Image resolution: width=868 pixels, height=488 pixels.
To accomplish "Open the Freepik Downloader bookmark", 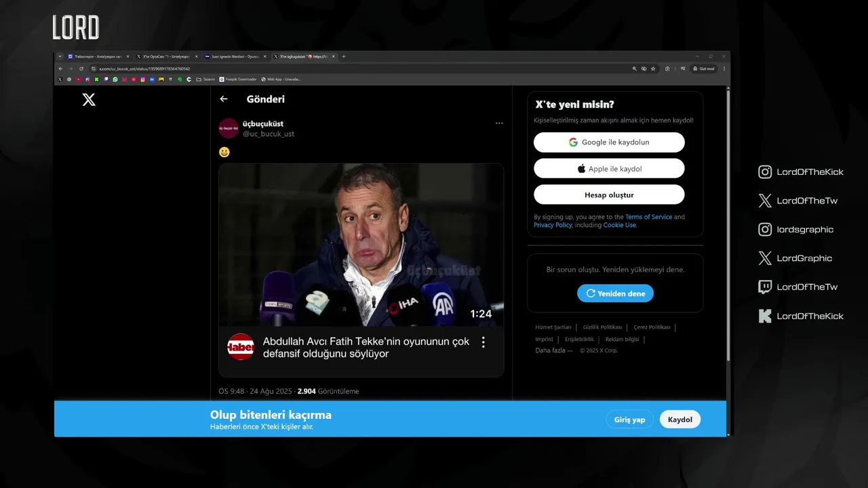I will pyautogui.click(x=238, y=79).
